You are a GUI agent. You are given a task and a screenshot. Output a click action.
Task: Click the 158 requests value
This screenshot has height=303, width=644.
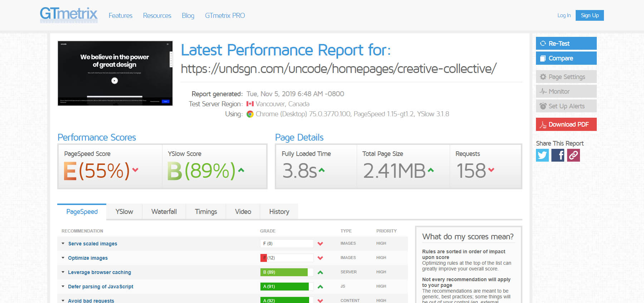[x=471, y=171]
